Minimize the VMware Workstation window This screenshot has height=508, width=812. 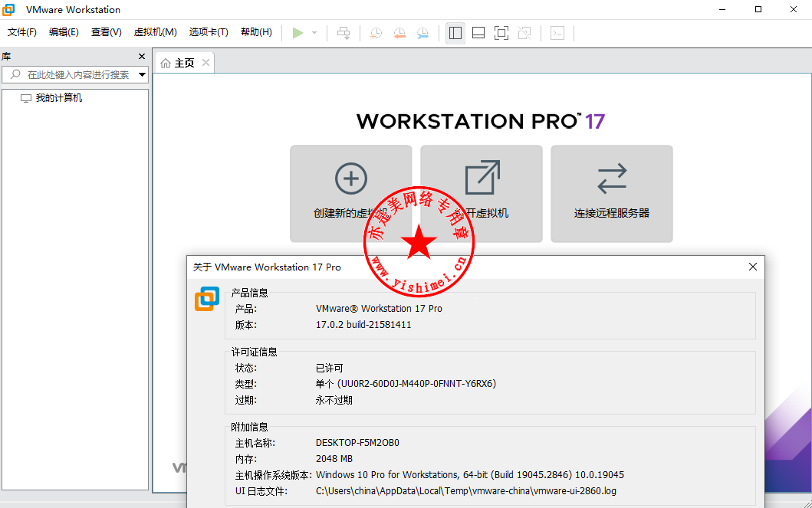tap(723, 9)
